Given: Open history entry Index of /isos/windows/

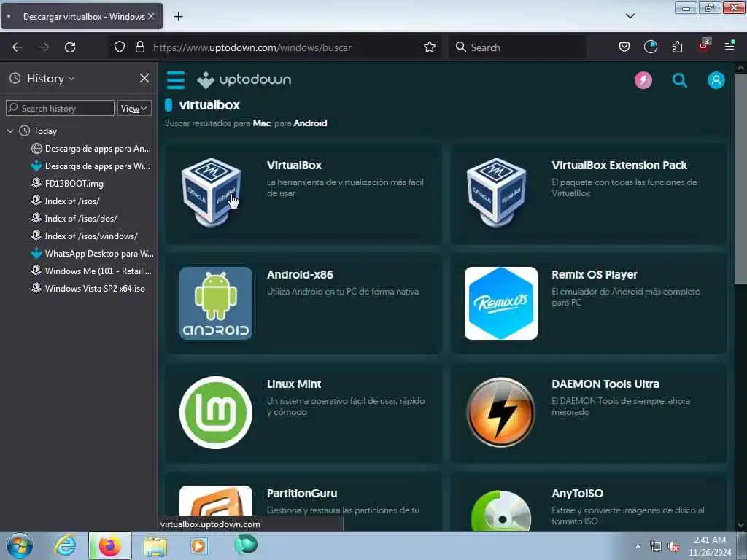Looking at the screenshot, I should (85, 236).
